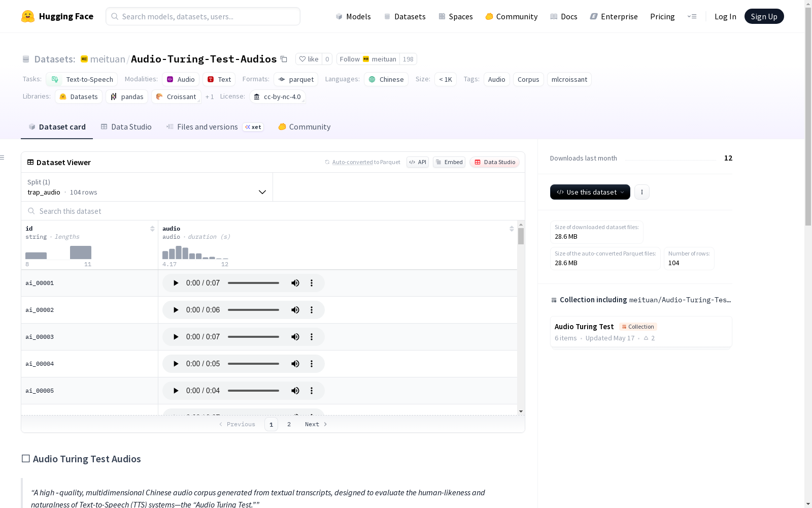Click the Sign Up button
The width and height of the screenshot is (812, 508).
pos(764,16)
